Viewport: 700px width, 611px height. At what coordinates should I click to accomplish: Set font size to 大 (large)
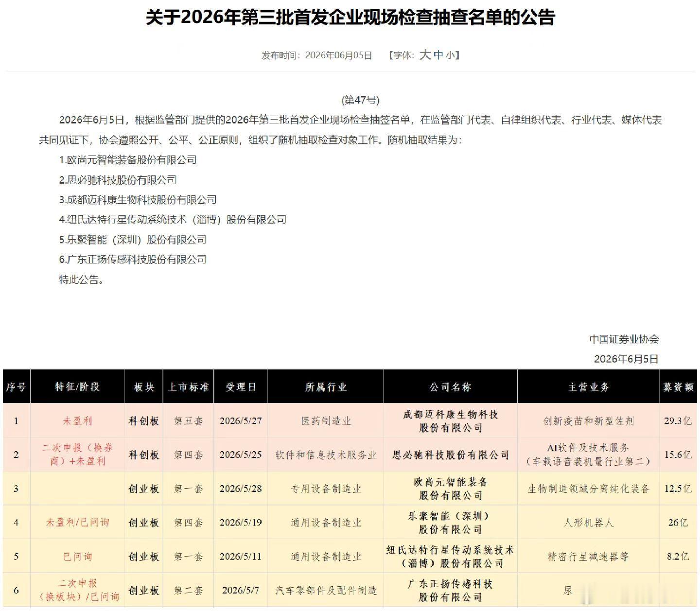(425, 55)
